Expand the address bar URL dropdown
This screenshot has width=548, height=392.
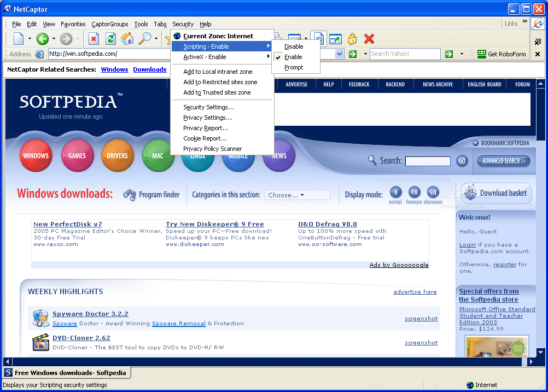[339, 54]
